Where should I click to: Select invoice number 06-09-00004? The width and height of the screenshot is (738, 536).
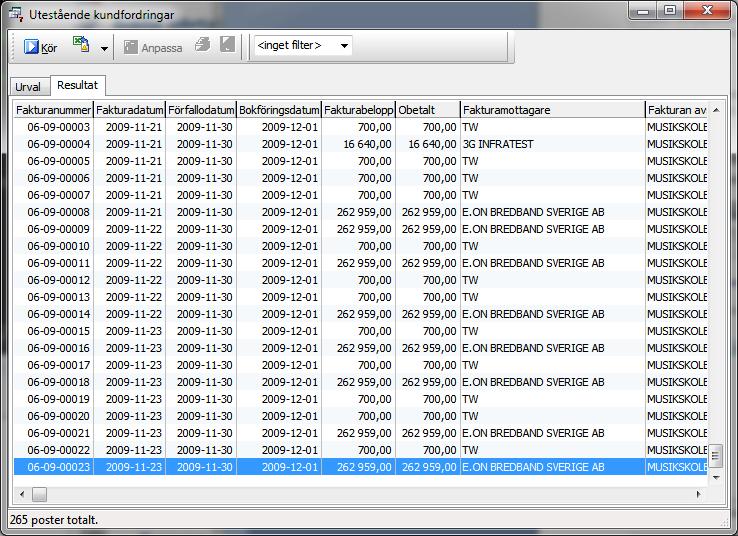tap(58, 144)
